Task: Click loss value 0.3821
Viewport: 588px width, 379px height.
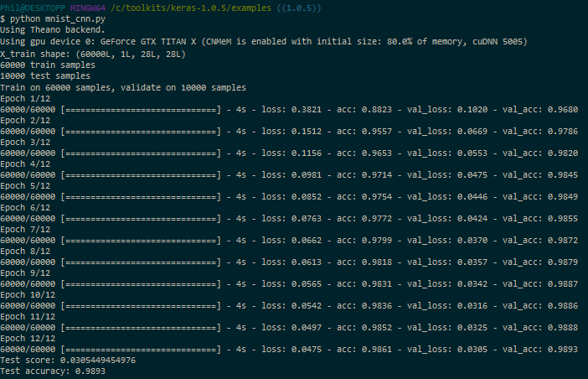Action: point(307,110)
